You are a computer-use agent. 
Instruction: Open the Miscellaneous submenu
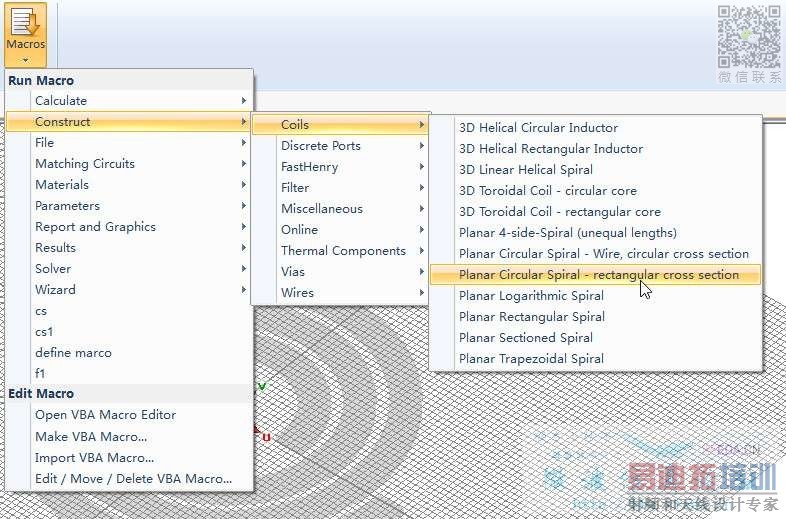[x=340, y=209]
